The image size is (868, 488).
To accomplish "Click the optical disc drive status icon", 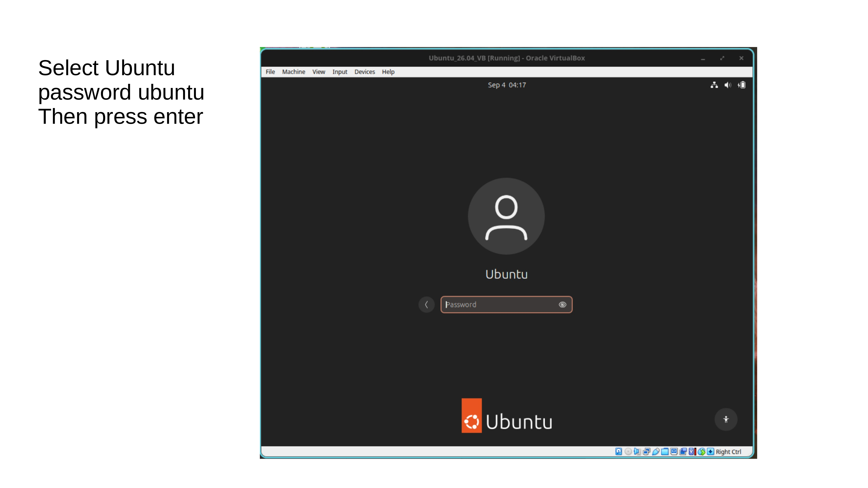I will [628, 452].
